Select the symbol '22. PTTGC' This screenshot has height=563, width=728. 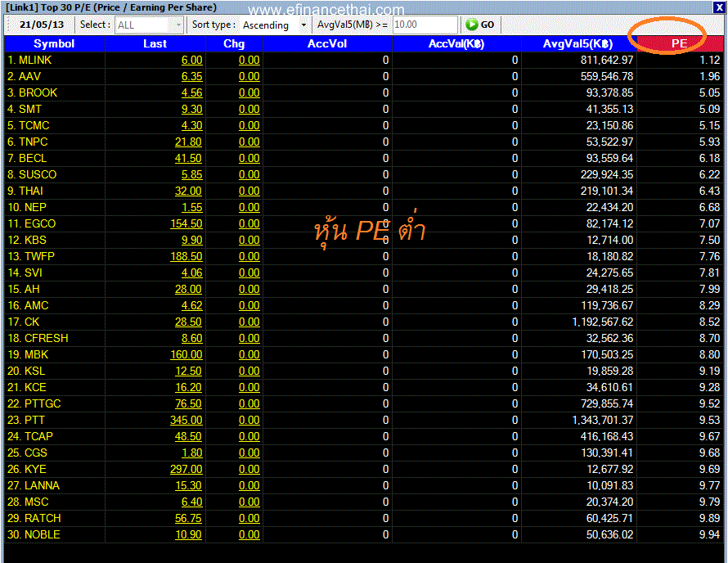(x=34, y=403)
